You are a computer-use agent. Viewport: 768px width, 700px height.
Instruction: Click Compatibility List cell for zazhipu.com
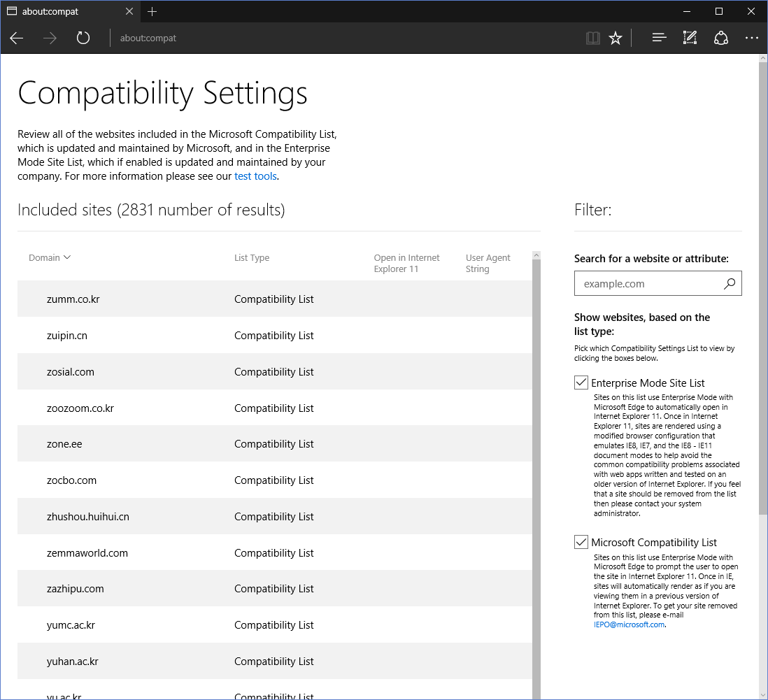(273, 589)
